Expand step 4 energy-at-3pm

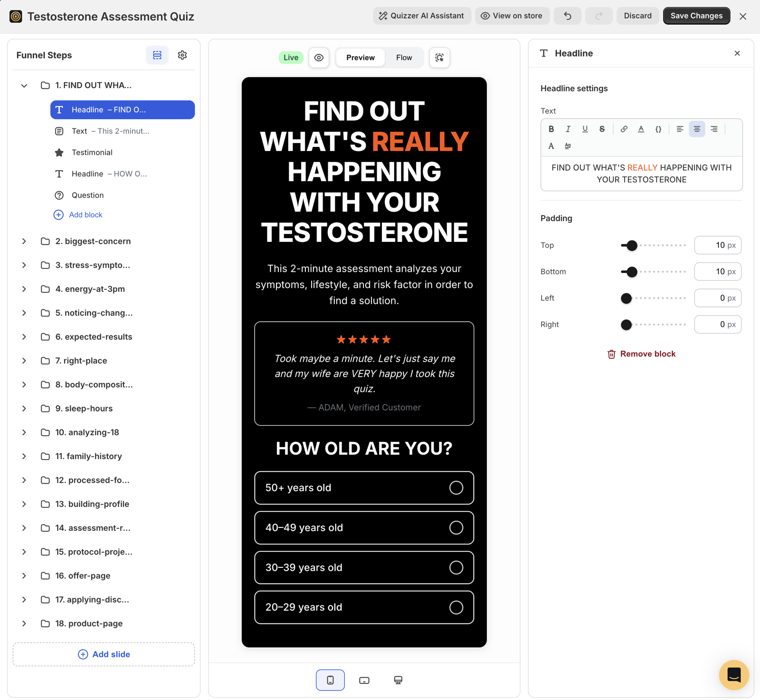pyautogui.click(x=24, y=289)
